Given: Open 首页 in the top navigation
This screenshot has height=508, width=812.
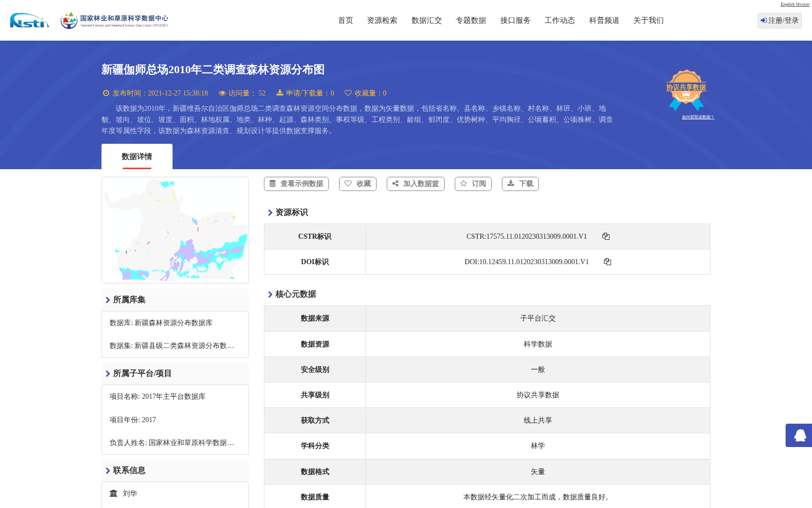Looking at the screenshot, I should pyautogui.click(x=346, y=20).
